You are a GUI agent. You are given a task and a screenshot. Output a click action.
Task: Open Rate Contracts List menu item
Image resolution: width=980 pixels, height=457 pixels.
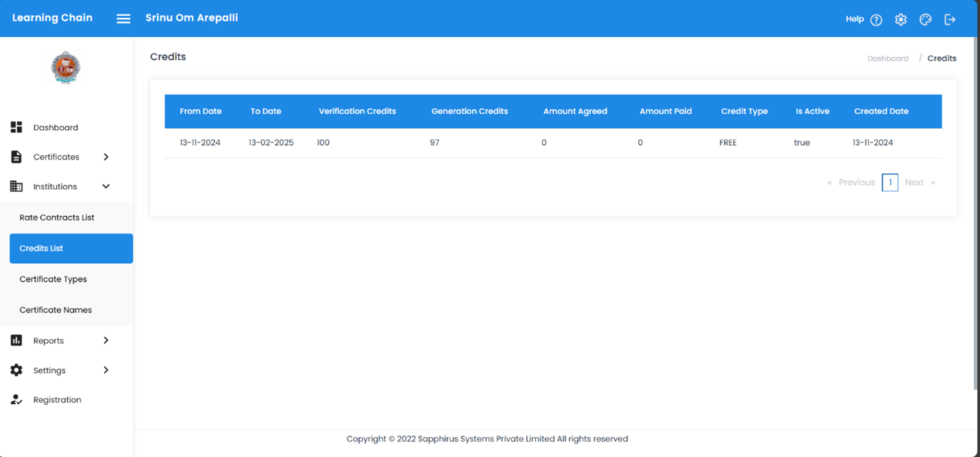pos(57,217)
